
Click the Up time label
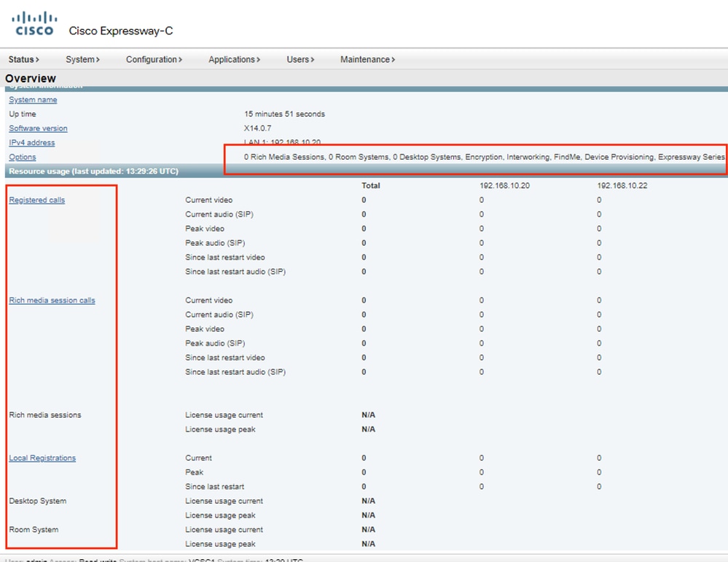[x=23, y=114]
